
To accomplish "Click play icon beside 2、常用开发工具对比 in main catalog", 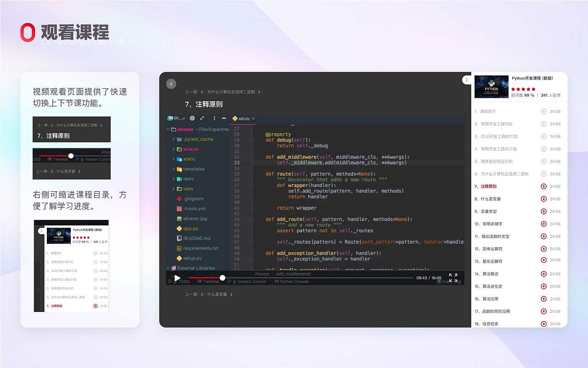I will [x=543, y=124].
